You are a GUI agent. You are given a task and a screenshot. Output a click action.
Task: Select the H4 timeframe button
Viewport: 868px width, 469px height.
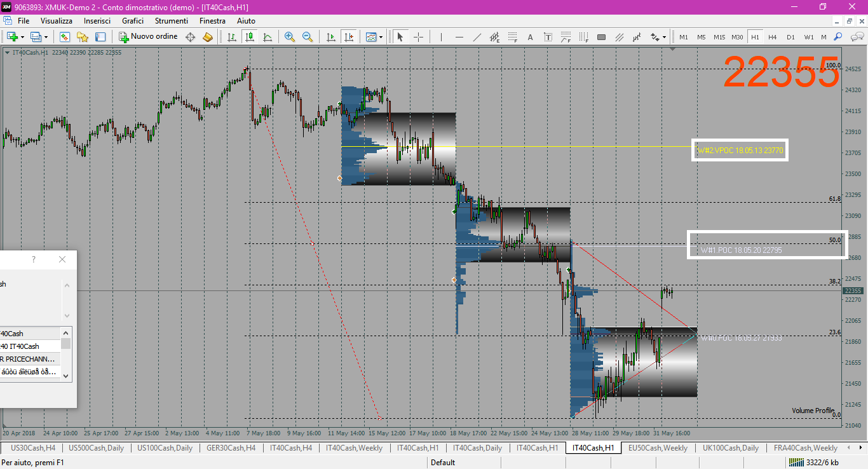pos(773,37)
